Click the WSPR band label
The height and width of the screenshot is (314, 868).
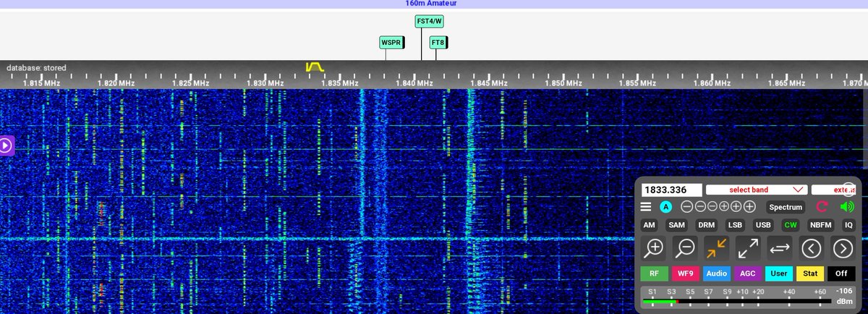391,43
